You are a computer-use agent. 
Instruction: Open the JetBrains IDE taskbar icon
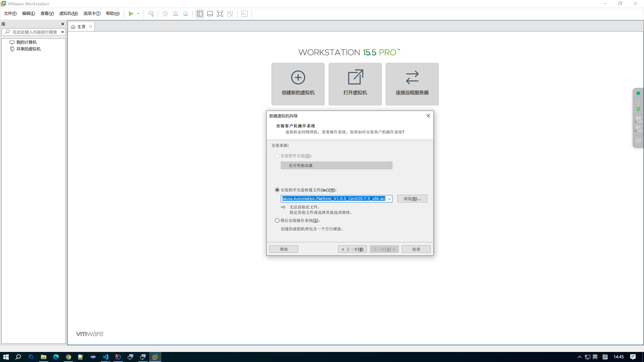coord(118,357)
